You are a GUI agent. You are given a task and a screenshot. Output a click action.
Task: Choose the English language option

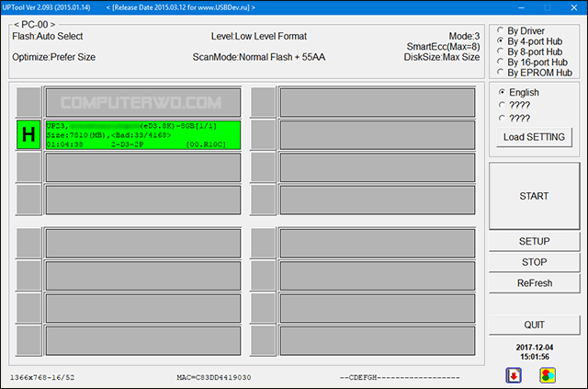coord(518,92)
